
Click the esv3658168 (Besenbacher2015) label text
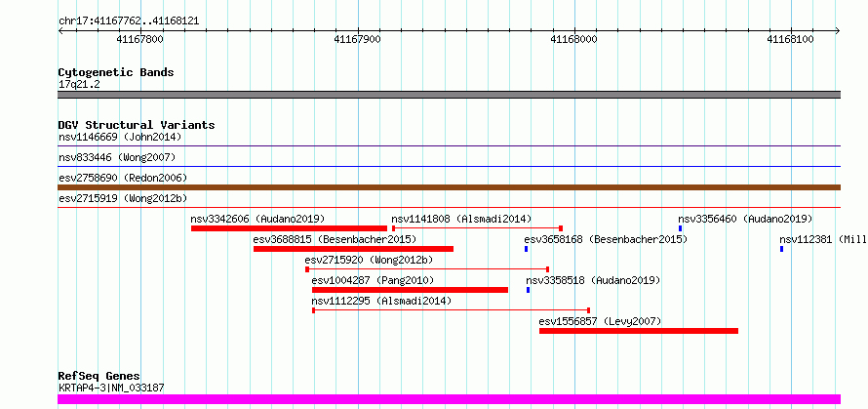coord(606,239)
